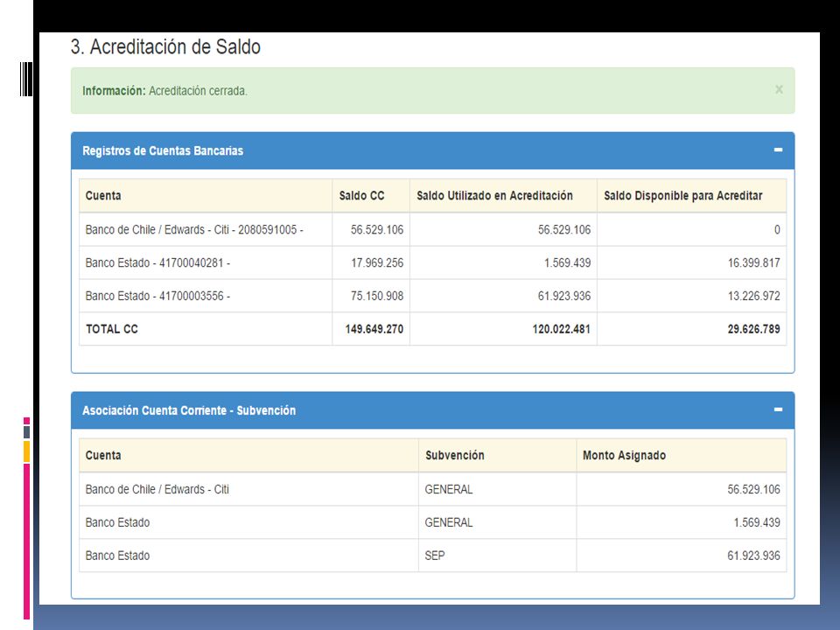
Task: Click the used balance 61.923.936 in accounts table
Action: [564, 297]
